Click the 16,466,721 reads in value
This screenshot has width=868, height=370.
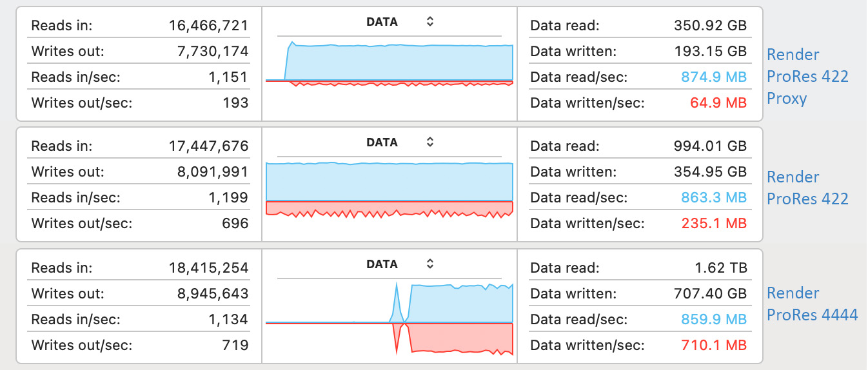208,26
